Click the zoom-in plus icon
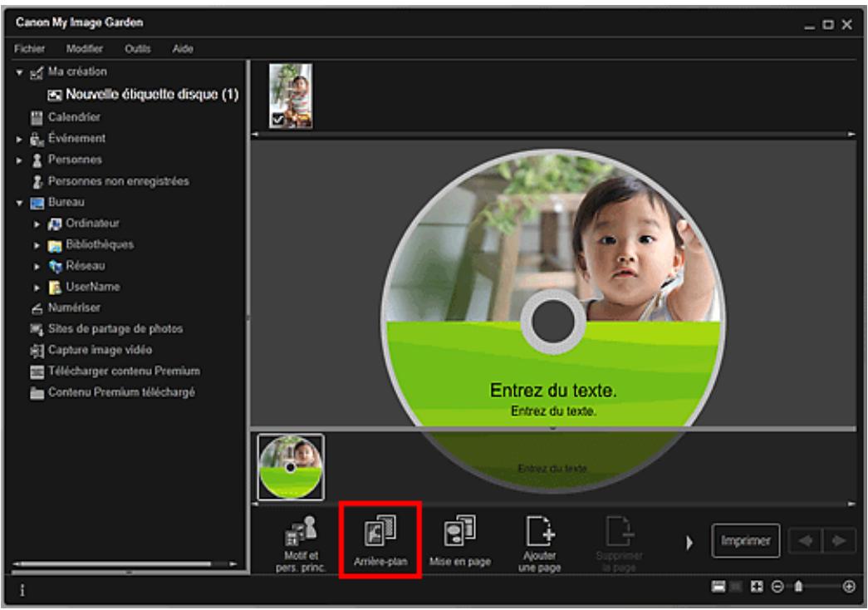The width and height of the screenshot is (868, 610). [849, 586]
